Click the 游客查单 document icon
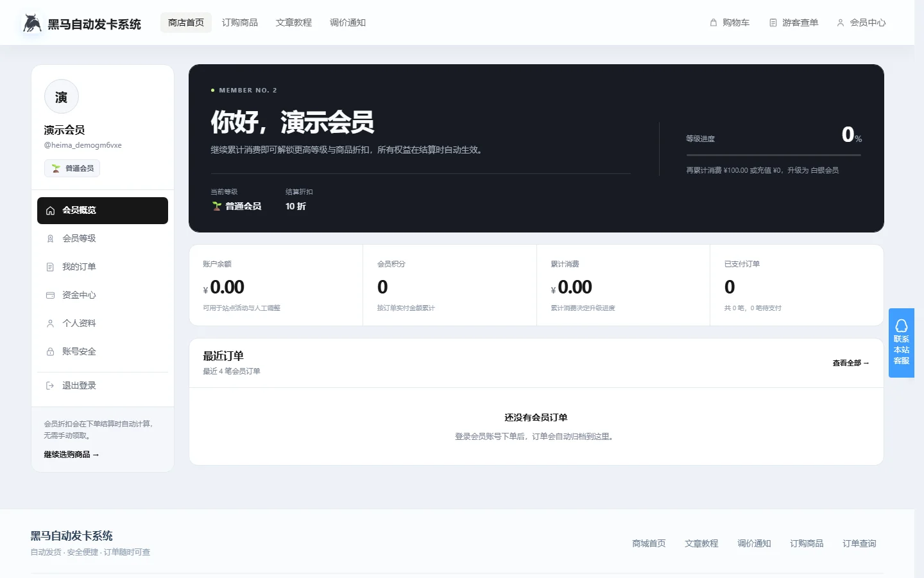The image size is (924, 578). [x=773, y=22]
